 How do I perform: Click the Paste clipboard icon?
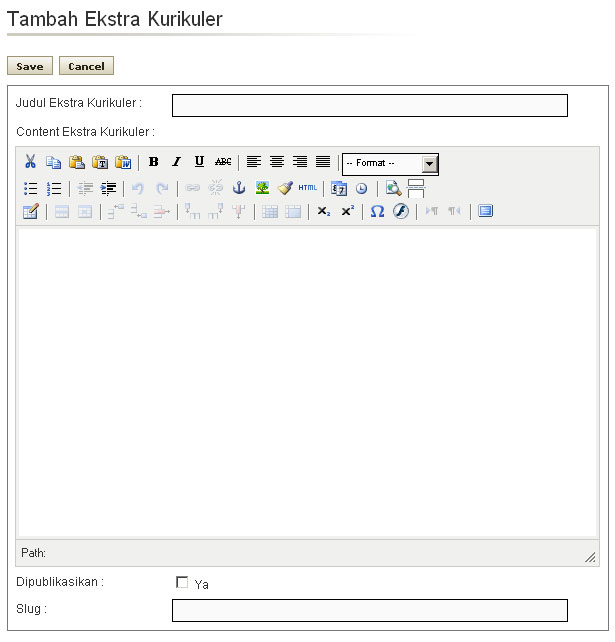77,162
